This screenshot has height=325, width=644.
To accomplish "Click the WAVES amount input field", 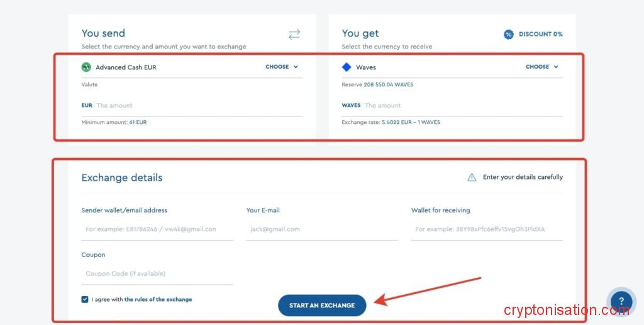I will pyautogui.click(x=462, y=106).
